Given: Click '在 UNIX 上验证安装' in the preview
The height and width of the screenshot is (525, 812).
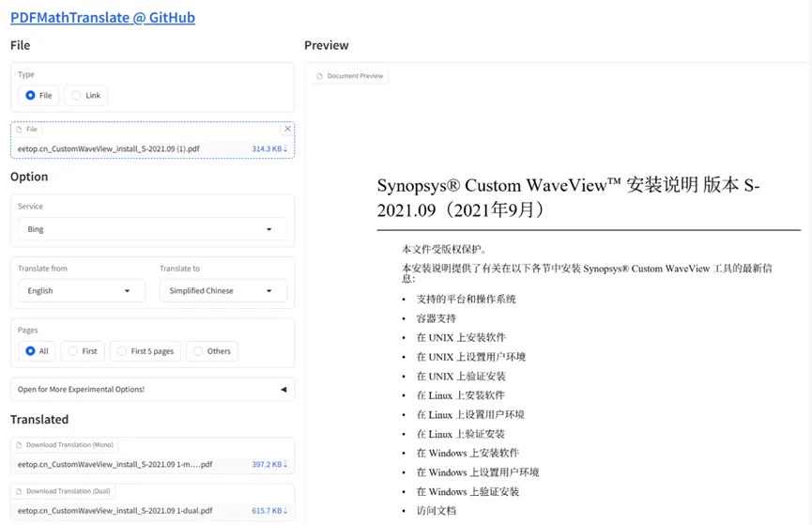Looking at the screenshot, I should (461, 377).
